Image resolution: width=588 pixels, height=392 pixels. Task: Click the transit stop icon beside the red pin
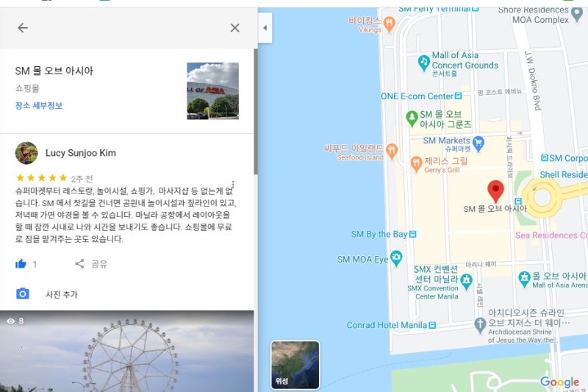[518, 202]
